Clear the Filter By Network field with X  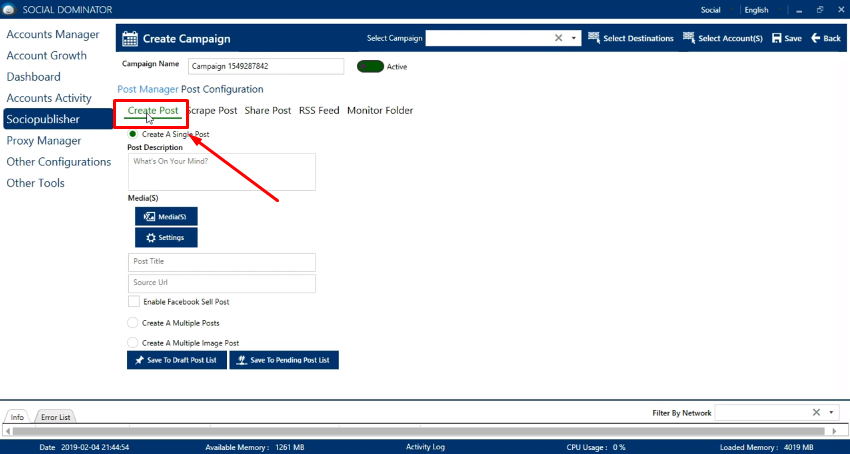coord(816,413)
